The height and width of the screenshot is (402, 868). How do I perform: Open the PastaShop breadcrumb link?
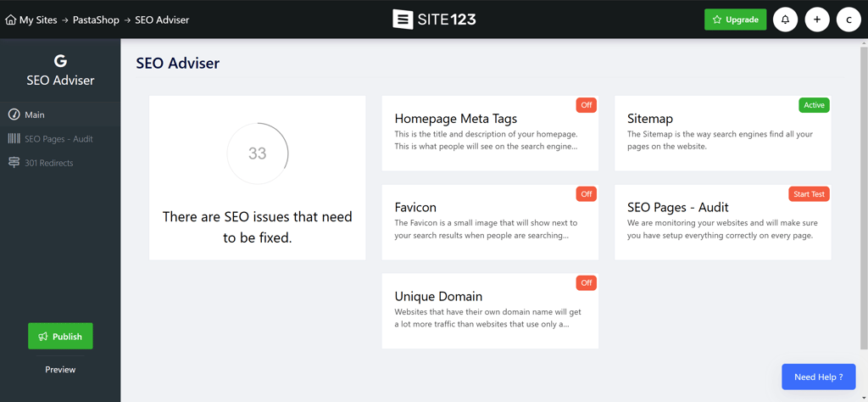(96, 20)
